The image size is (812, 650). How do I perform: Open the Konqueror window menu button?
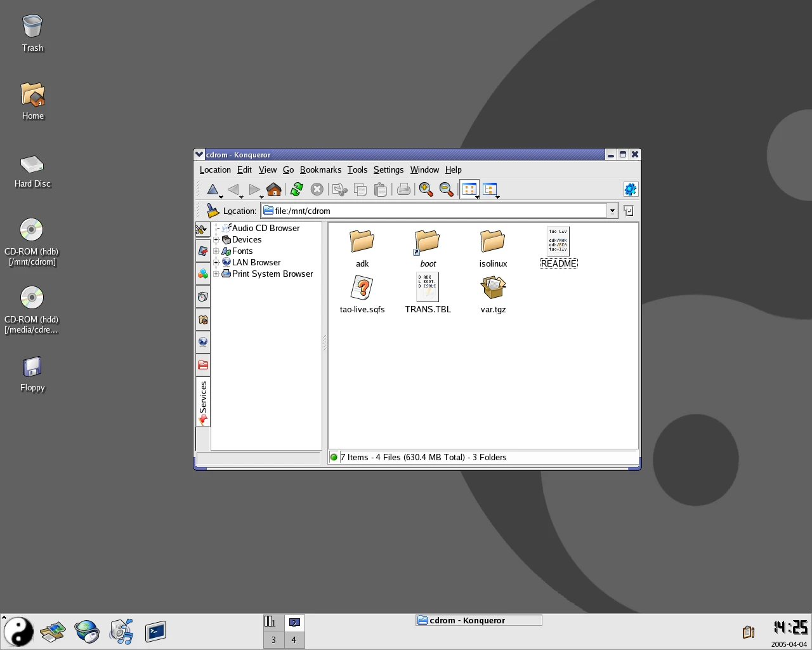[199, 154]
